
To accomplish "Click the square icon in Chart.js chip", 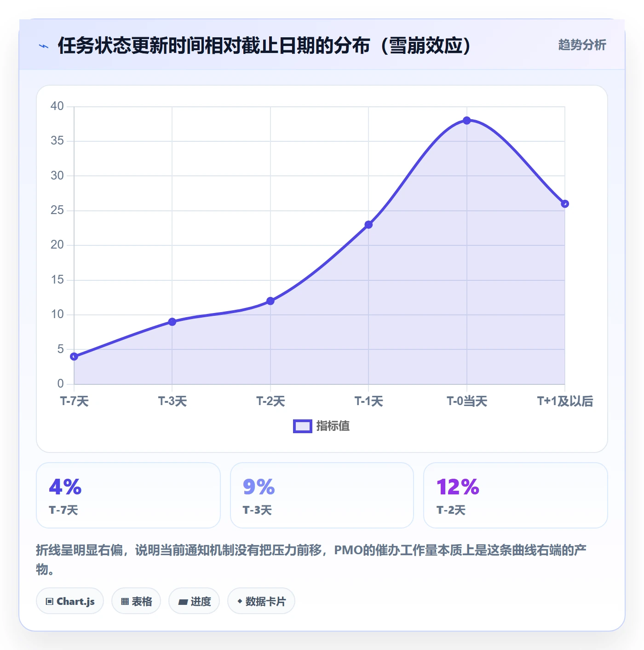I will 50,602.
